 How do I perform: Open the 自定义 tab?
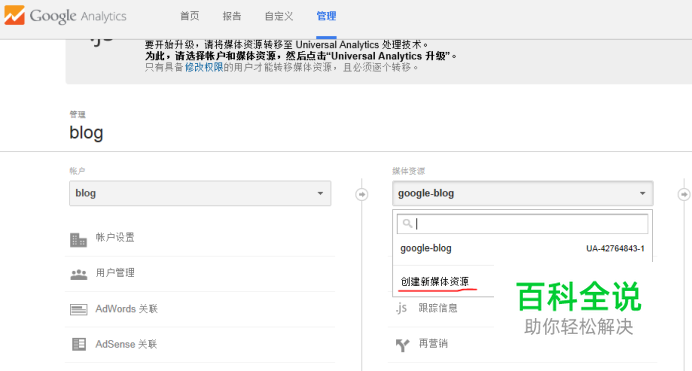pyautogui.click(x=278, y=16)
